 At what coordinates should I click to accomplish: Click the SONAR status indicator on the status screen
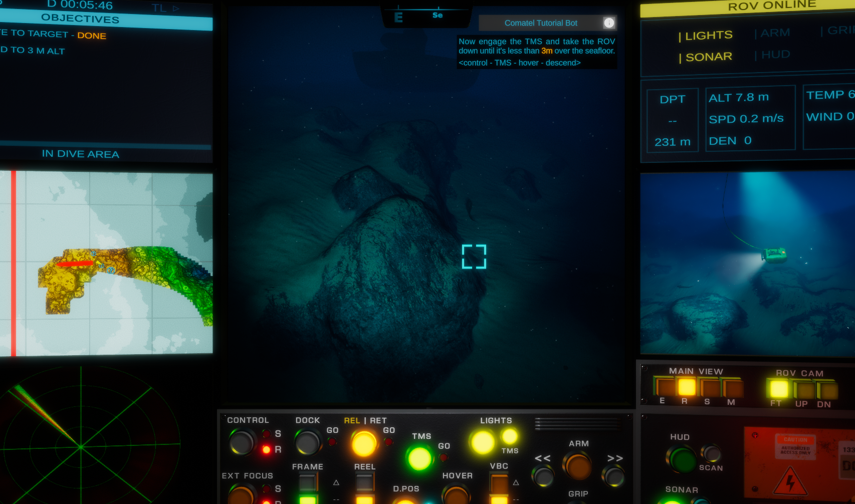point(705,57)
